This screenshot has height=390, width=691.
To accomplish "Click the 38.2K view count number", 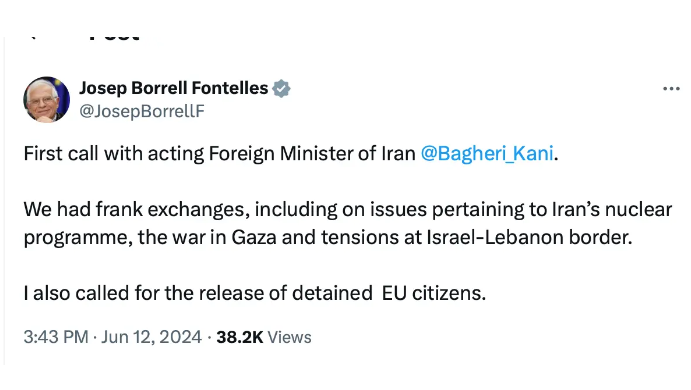I will [x=240, y=337].
